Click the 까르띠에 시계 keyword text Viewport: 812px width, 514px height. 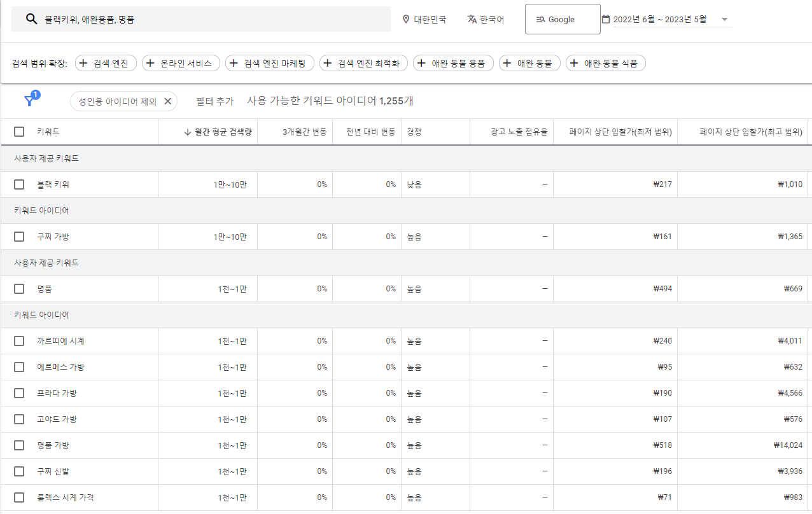[60, 341]
